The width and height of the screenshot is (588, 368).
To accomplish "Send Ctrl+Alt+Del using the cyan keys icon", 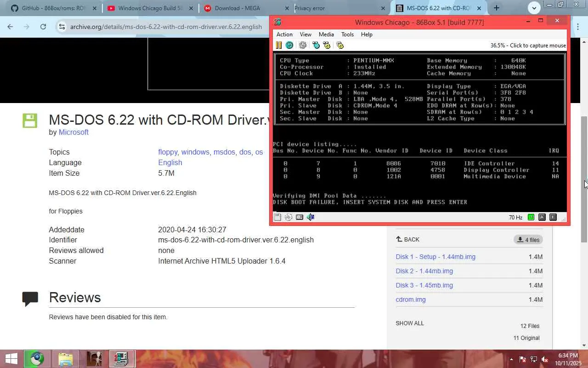I will click(316, 45).
